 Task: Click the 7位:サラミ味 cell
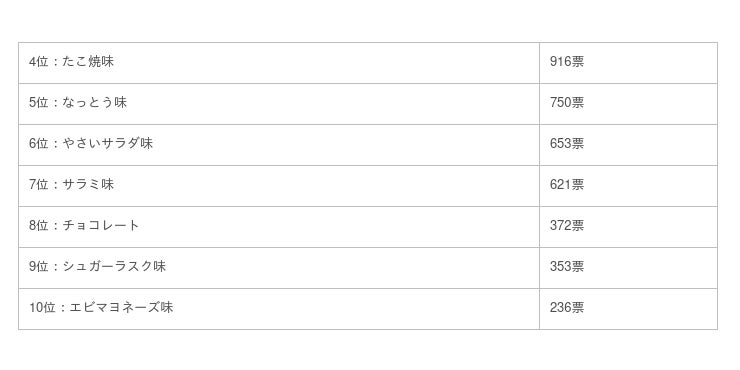[279, 186]
